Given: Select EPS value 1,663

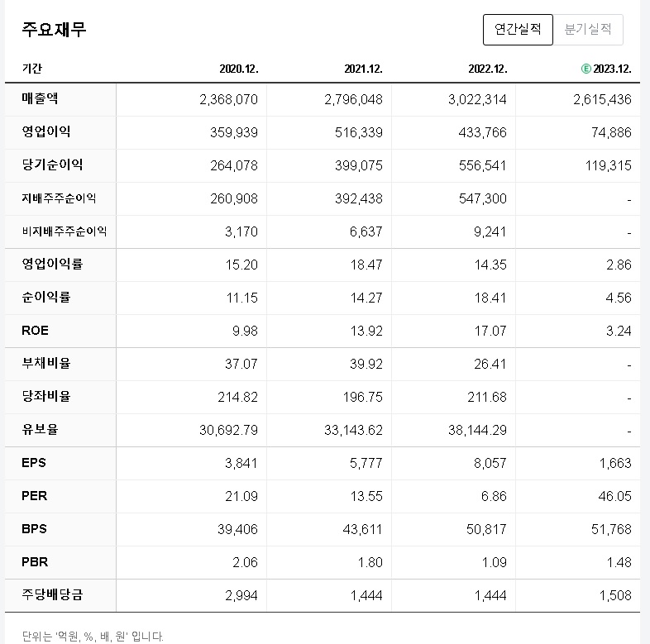Looking at the screenshot, I should (x=615, y=463).
